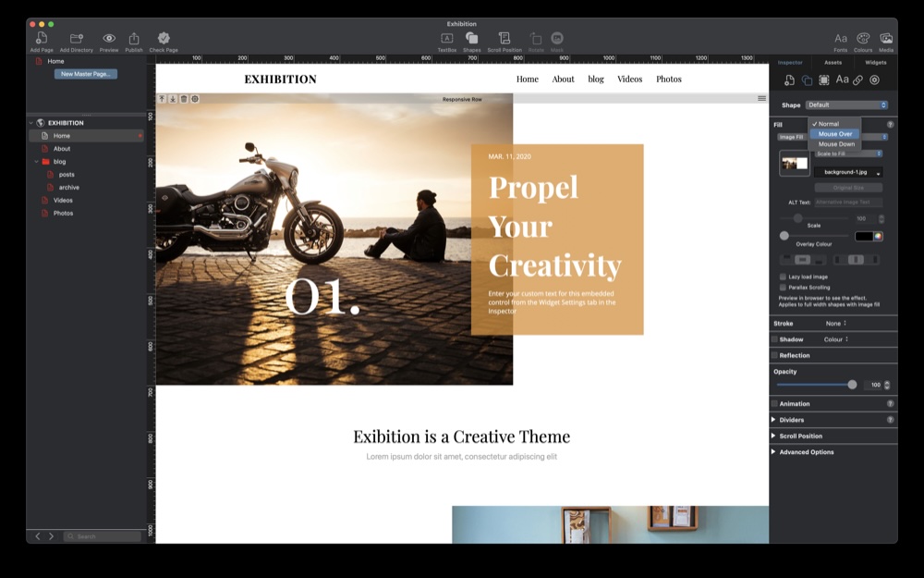Viewport: 924px width, 578px height.
Task: Open Preview with the eye icon
Action: tap(109, 38)
